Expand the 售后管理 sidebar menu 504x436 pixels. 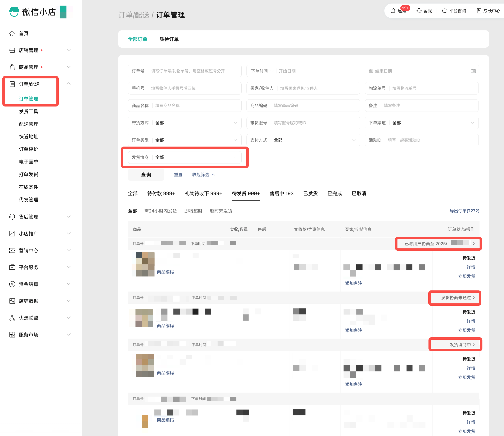69,217
